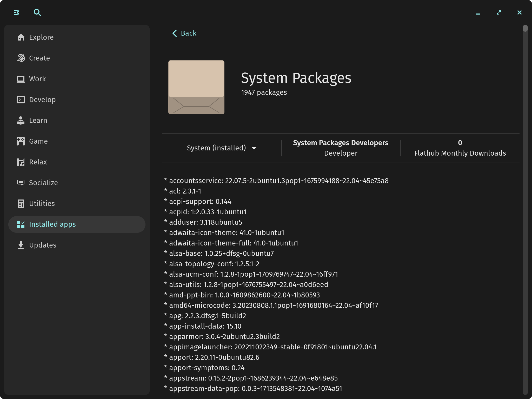Click the appstream-data-pop package line

point(253,389)
